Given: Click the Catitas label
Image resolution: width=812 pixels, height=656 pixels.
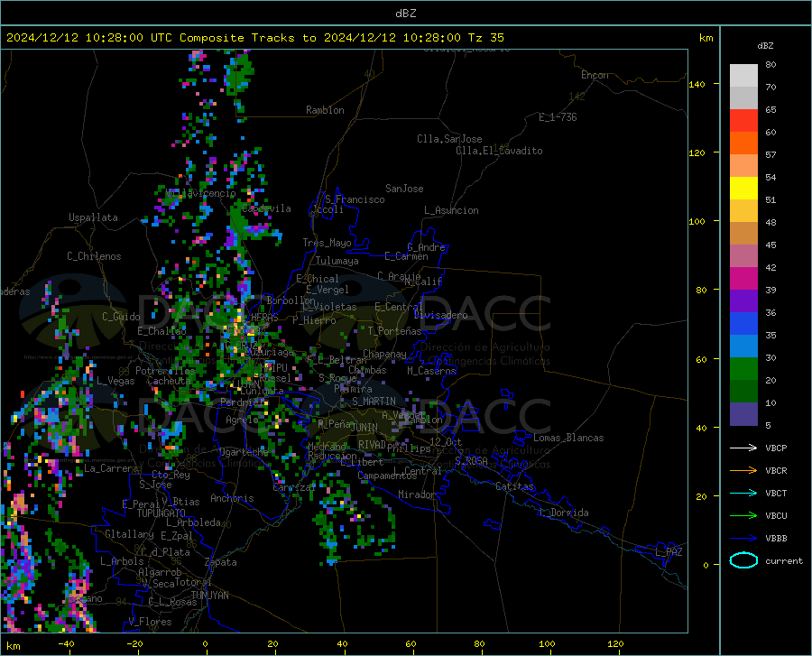Looking at the screenshot, I should (x=515, y=486).
